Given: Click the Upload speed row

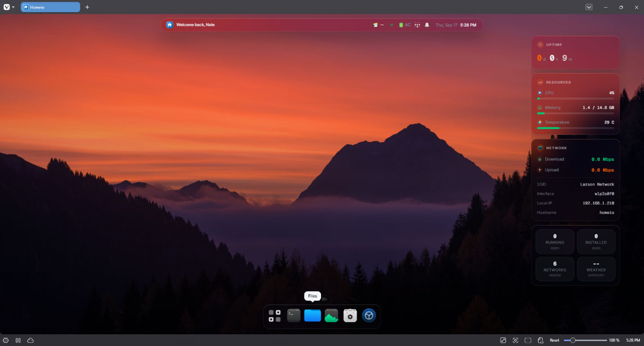Looking at the screenshot, I should tap(575, 170).
